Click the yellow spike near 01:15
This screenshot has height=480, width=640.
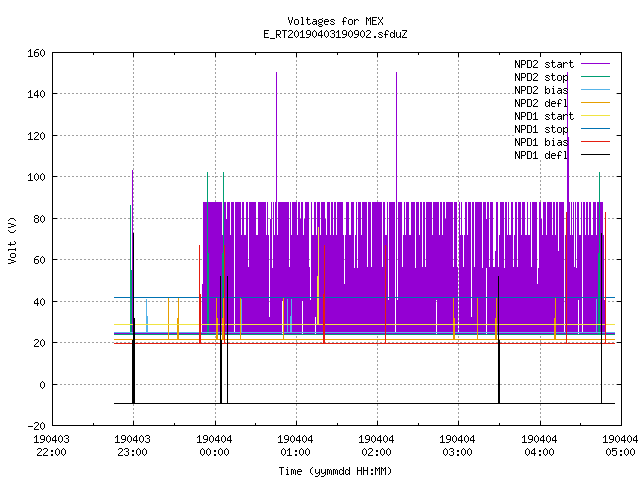[x=318, y=276]
